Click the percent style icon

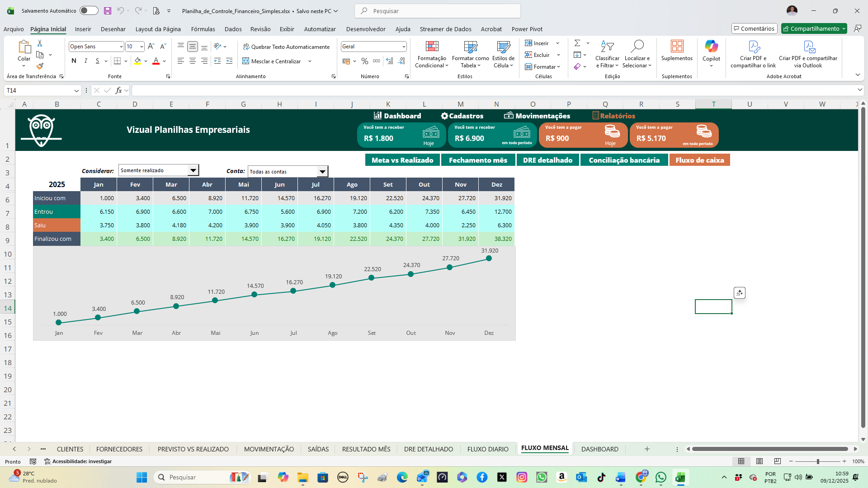pos(365,61)
